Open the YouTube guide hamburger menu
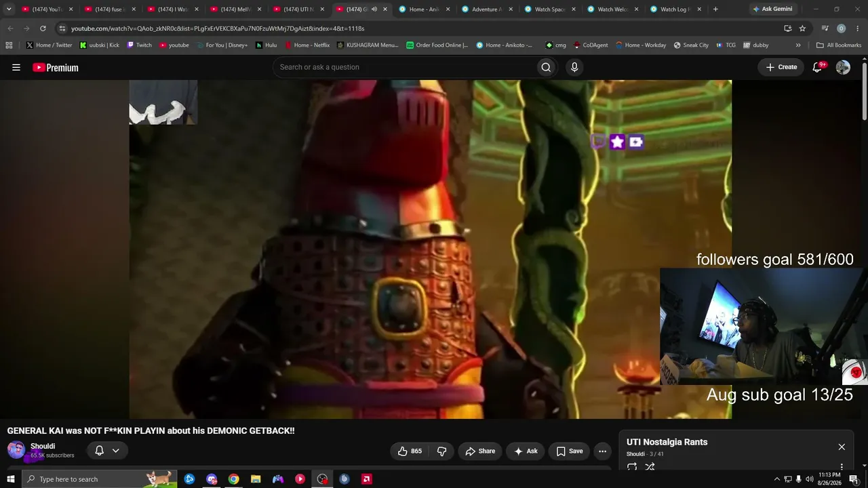Screen dimensions: 868x488 pos(16,67)
